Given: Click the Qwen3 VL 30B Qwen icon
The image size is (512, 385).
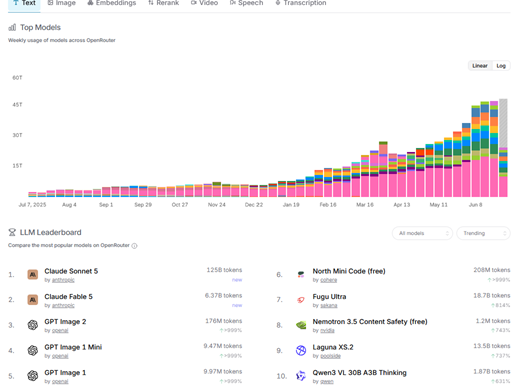Looking at the screenshot, I should pyautogui.click(x=301, y=376).
